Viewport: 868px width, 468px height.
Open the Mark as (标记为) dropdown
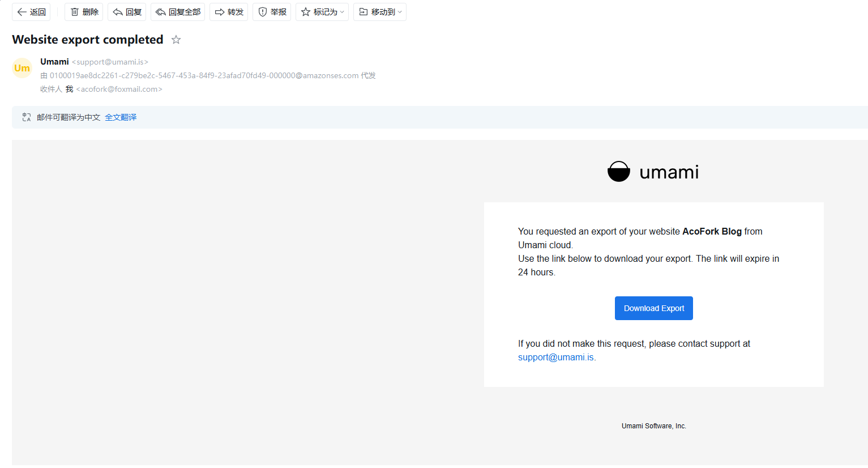coord(322,12)
